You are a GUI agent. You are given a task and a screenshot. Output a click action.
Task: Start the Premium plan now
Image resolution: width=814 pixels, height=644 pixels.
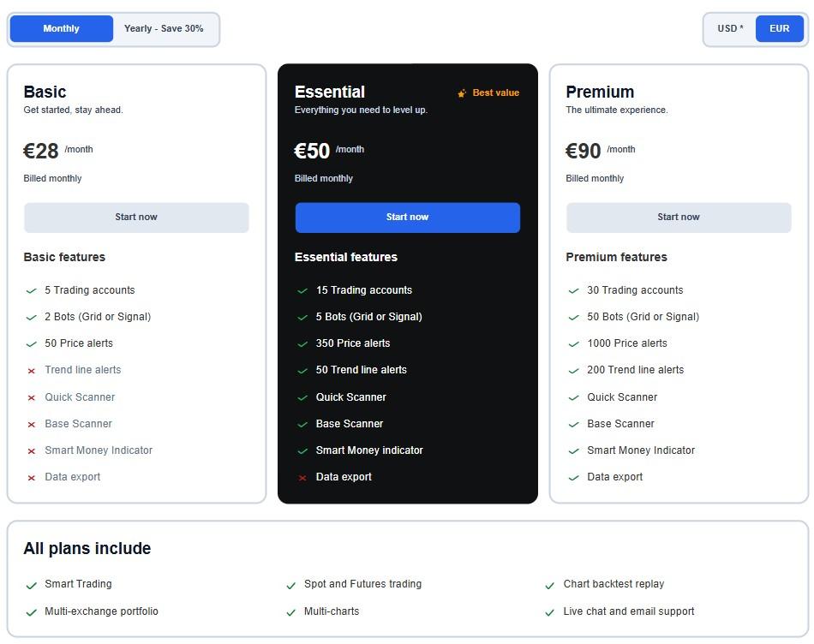tap(678, 218)
